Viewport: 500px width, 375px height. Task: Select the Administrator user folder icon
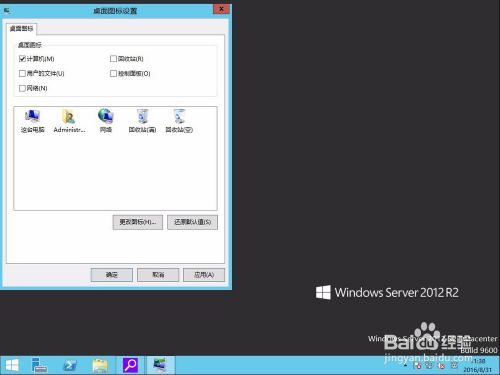(x=69, y=121)
